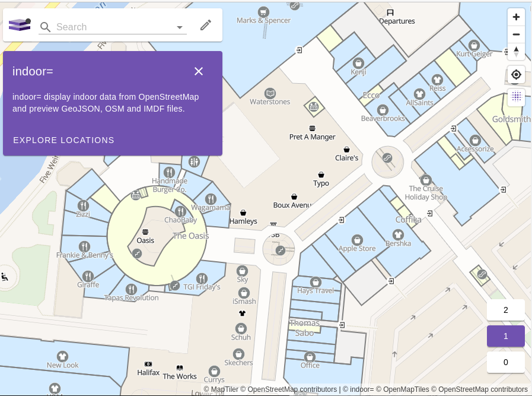Open Explore Locations link
Viewport: 532px width, 396px height.
pos(63,140)
